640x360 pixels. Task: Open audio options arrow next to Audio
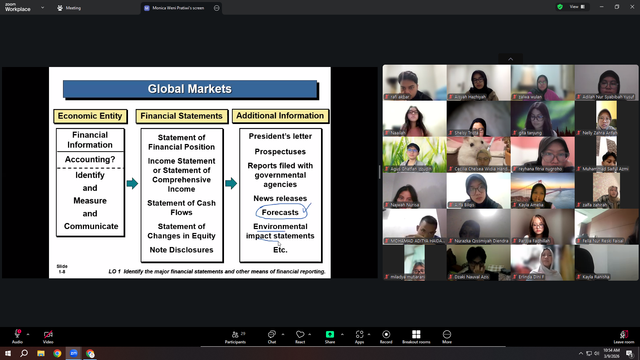pyautogui.click(x=28, y=335)
